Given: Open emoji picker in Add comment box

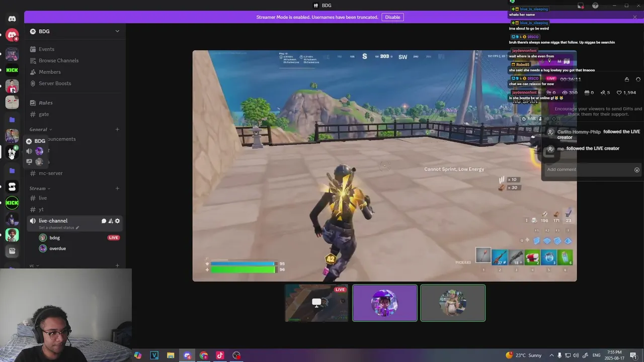Looking at the screenshot, I should pyautogui.click(x=637, y=170).
